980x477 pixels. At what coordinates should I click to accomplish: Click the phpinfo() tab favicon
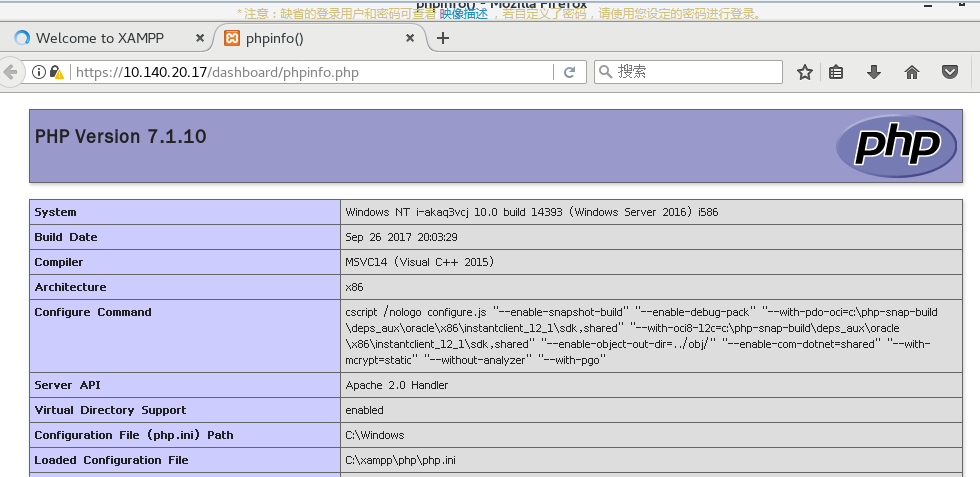232,38
